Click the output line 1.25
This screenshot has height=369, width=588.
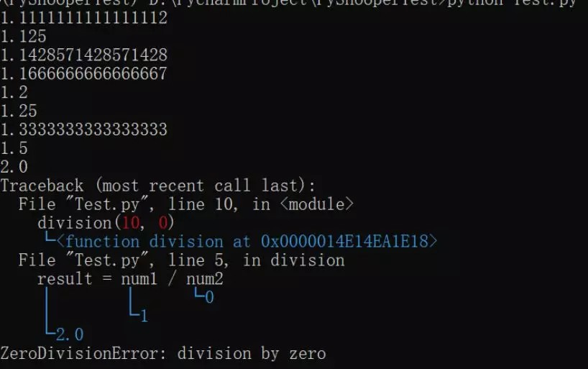[x=19, y=111]
